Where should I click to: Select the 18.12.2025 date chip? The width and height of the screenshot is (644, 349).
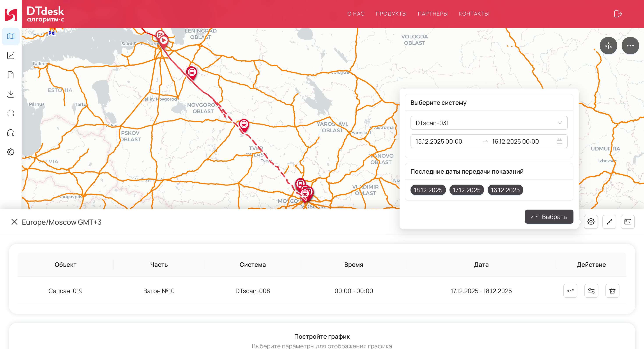pyautogui.click(x=428, y=190)
